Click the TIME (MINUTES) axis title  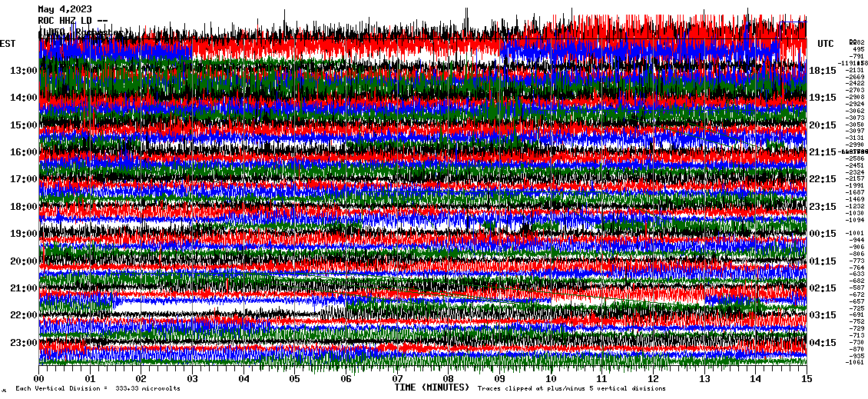[x=432, y=388]
